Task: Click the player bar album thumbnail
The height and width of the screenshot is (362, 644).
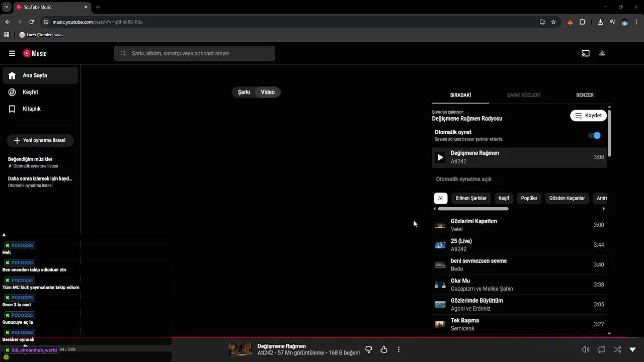Action: tap(240, 349)
